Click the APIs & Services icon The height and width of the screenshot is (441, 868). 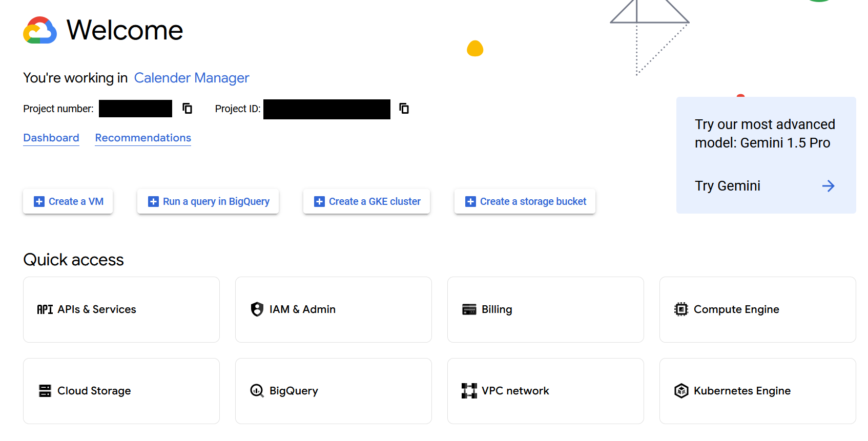click(x=45, y=309)
